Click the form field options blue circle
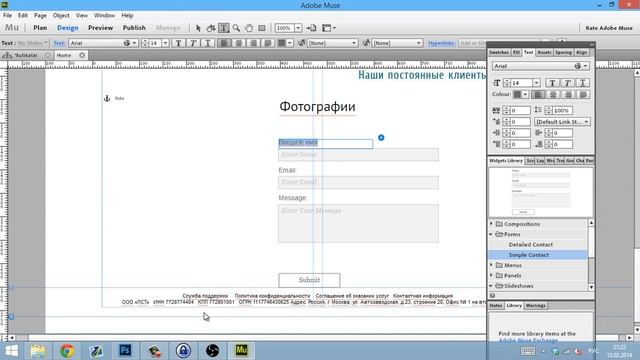 coord(381,138)
